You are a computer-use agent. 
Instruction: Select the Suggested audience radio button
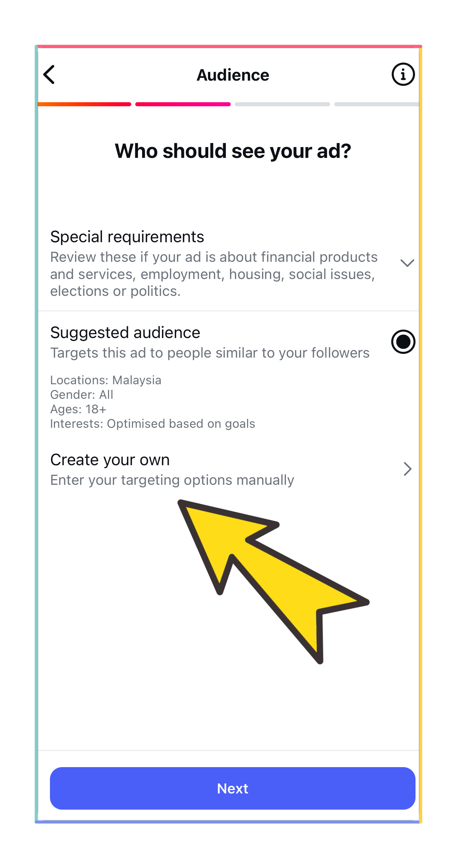(x=403, y=342)
